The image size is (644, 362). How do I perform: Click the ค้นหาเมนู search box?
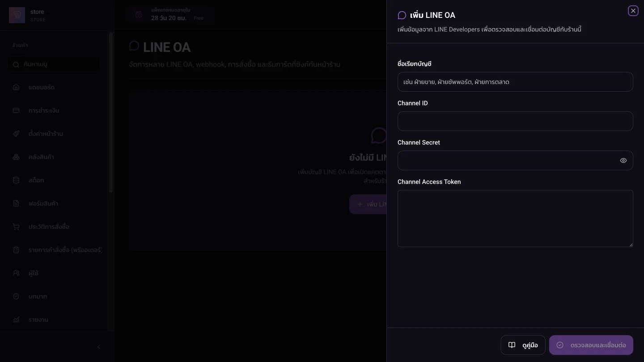click(x=54, y=64)
